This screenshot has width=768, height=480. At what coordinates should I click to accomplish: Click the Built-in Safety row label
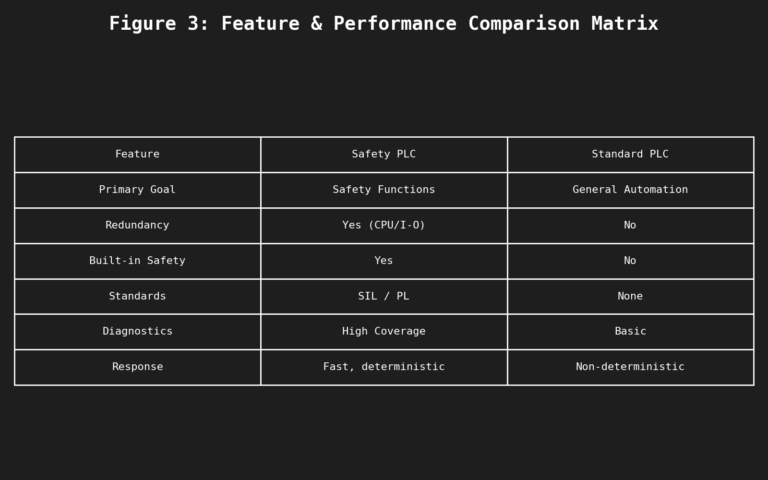click(137, 261)
